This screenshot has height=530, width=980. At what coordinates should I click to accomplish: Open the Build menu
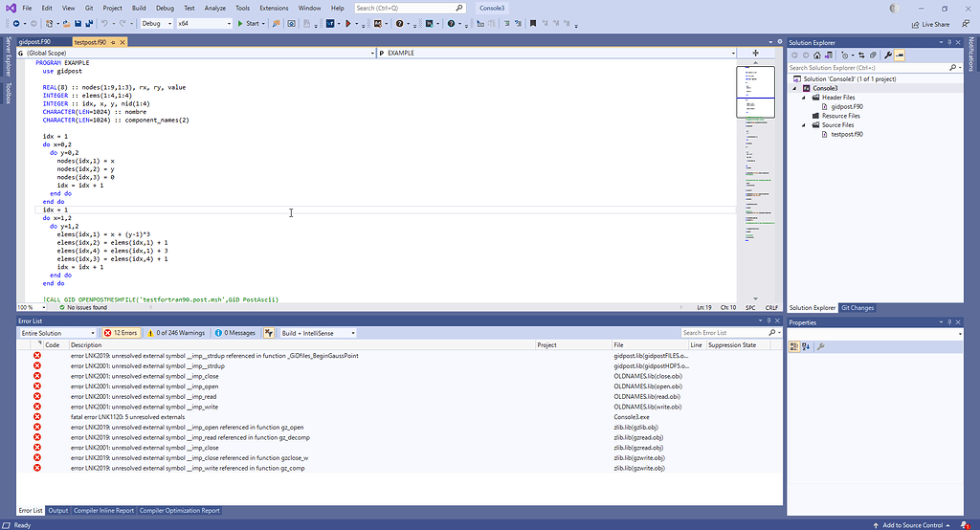pyautogui.click(x=139, y=8)
